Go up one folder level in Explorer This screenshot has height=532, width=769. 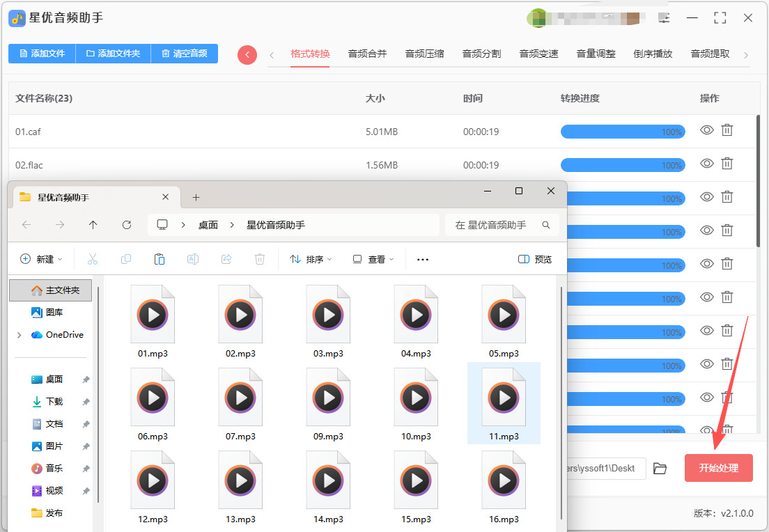click(x=93, y=224)
